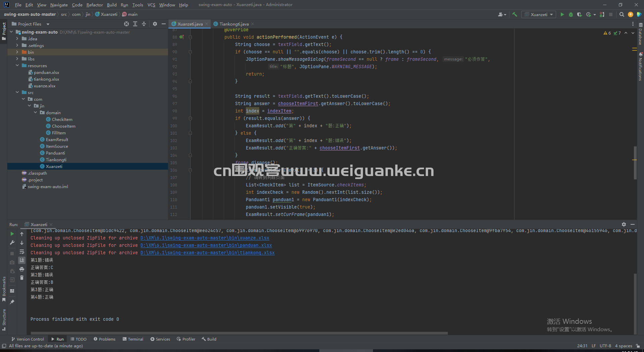Click Services button in bottom bar
The height and width of the screenshot is (352, 644).
coord(160,339)
